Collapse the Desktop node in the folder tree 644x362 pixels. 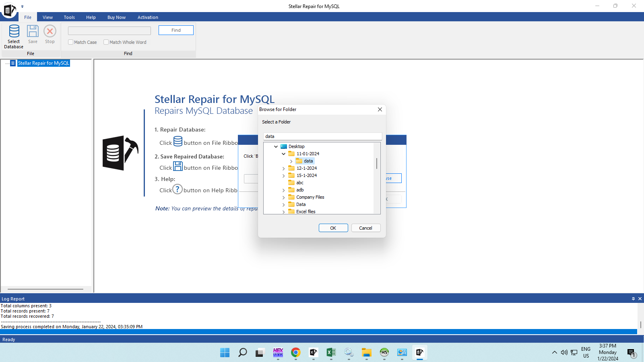click(276, 146)
